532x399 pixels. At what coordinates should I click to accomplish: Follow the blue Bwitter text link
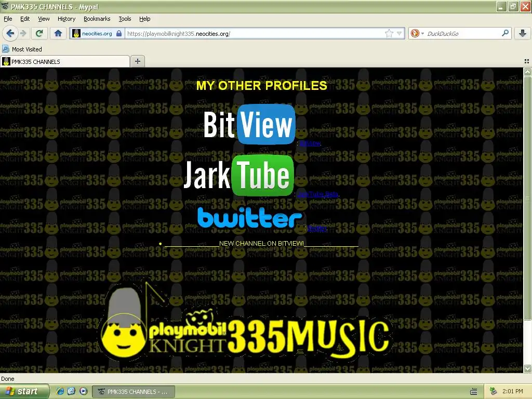tap(317, 229)
